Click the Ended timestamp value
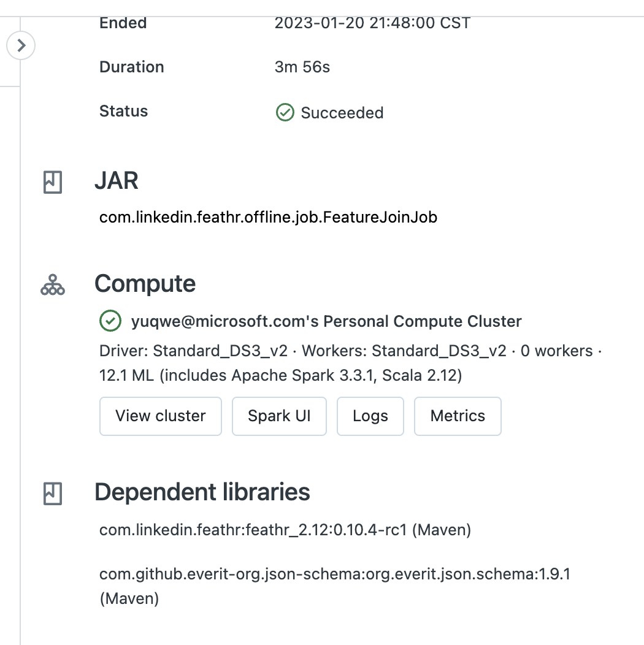Image resolution: width=644 pixels, height=645 pixels. coord(372,23)
